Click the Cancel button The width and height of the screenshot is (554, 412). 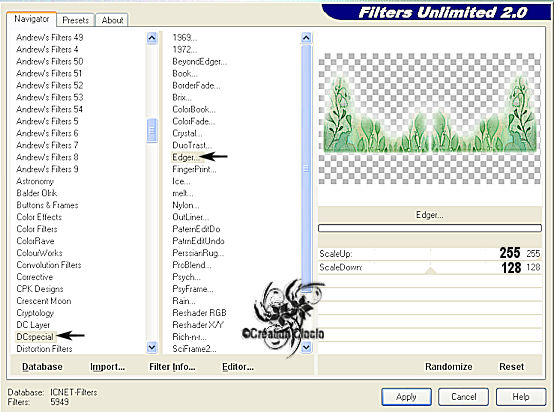point(464,397)
